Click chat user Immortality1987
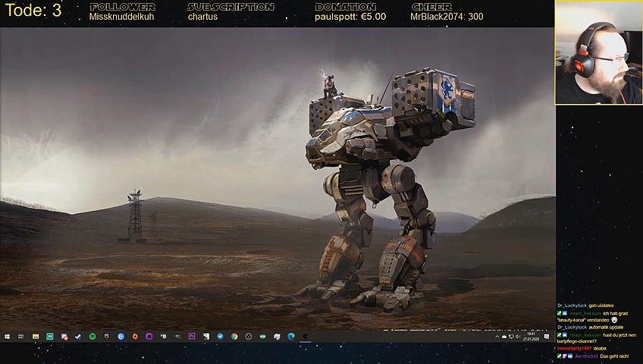This screenshot has width=643, height=364. point(574,348)
